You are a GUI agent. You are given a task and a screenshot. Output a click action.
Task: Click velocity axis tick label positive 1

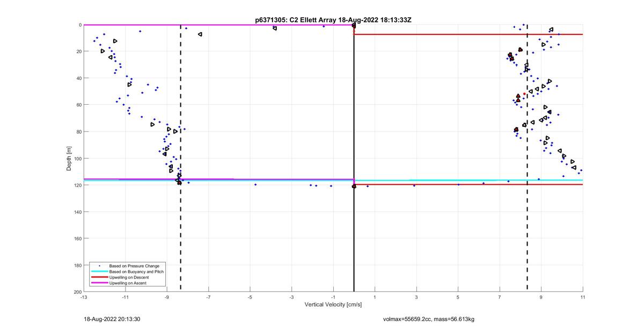pos(375,297)
